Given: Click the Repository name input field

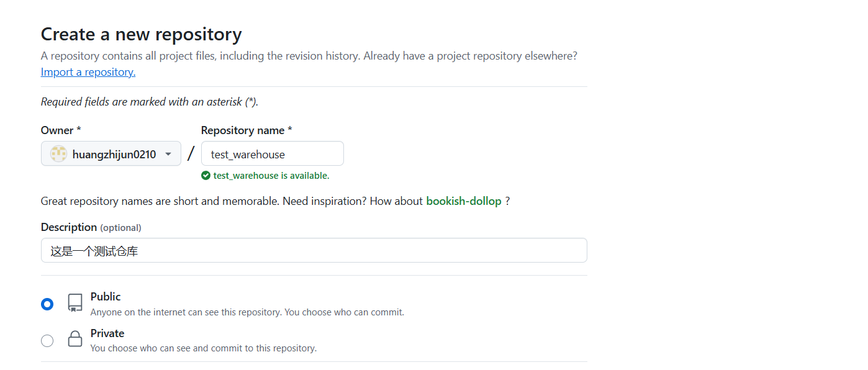Looking at the screenshot, I should pyautogui.click(x=273, y=153).
